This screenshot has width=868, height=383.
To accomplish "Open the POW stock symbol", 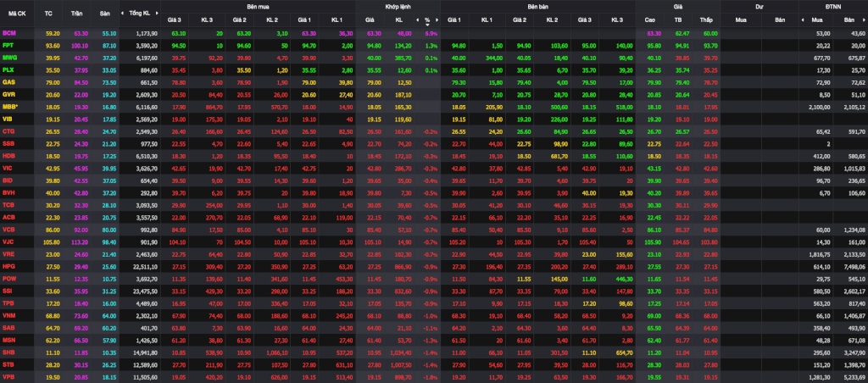I will pos(8,277).
